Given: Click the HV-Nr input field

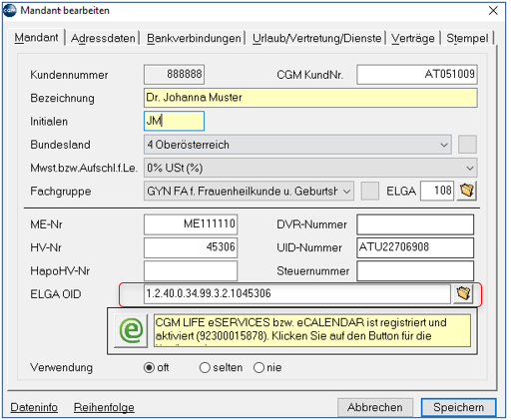Looking at the screenshot, I should 191,247.
